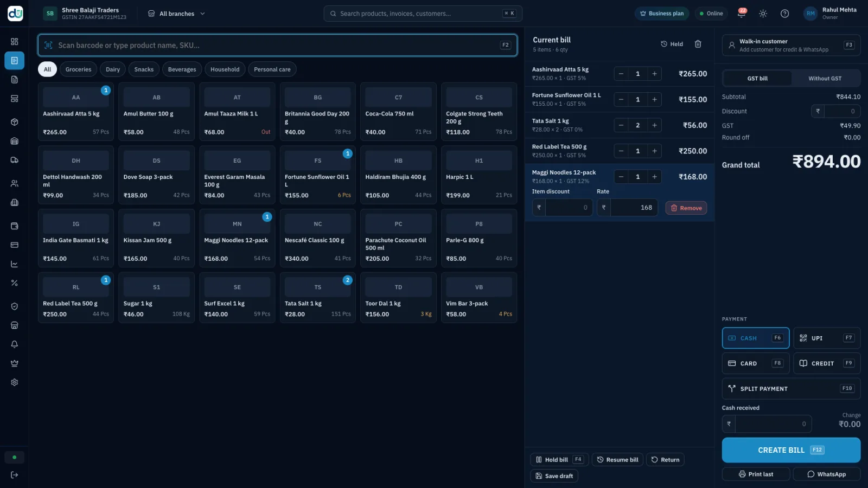Toggle the sun theme icon
868x488 pixels.
763,14
